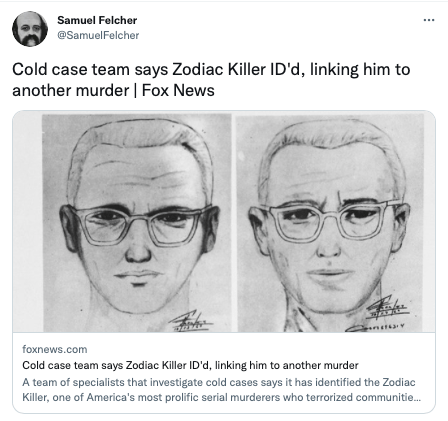Click Samuel Felcher's profile avatar

pos(30,29)
